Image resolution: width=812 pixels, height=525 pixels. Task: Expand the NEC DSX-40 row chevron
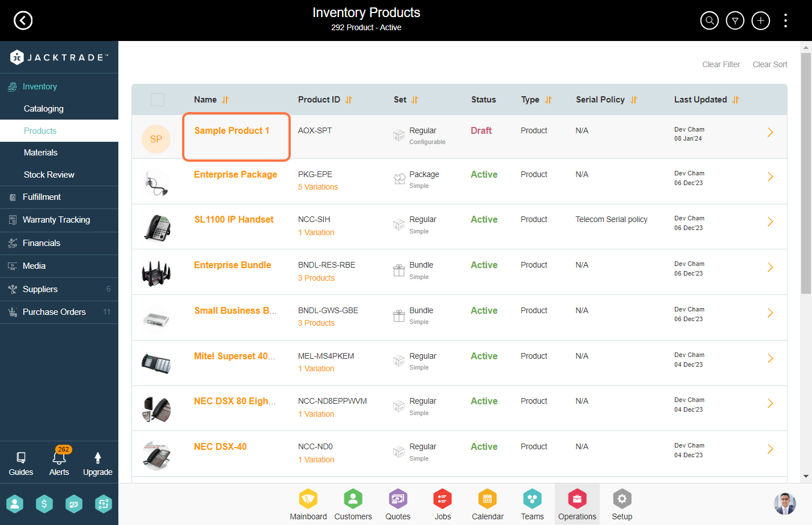(x=770, y=449)
